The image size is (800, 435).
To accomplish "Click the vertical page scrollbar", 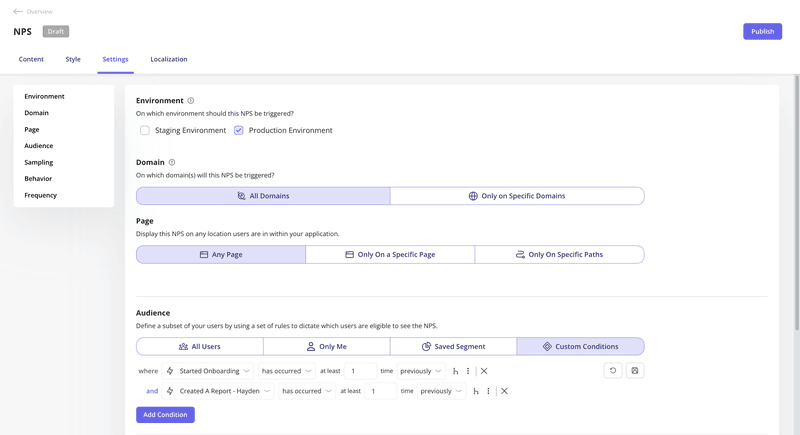I will click(797, 204).
